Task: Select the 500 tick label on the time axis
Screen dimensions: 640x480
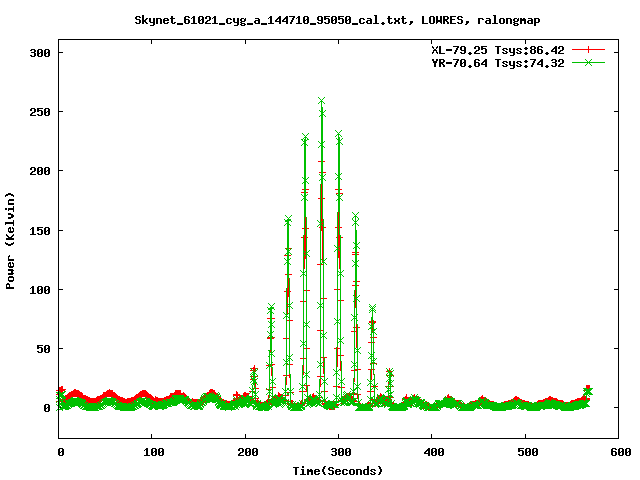Action: point(524,453)
